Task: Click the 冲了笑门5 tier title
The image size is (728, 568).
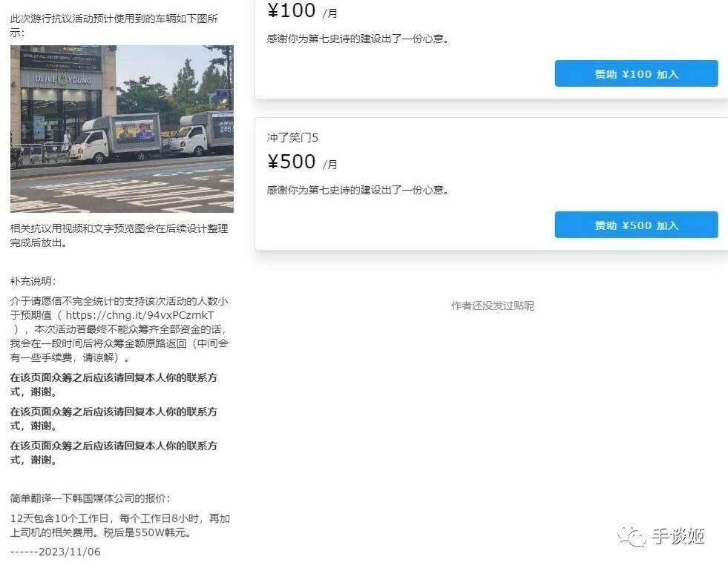Action: [292, 137]
